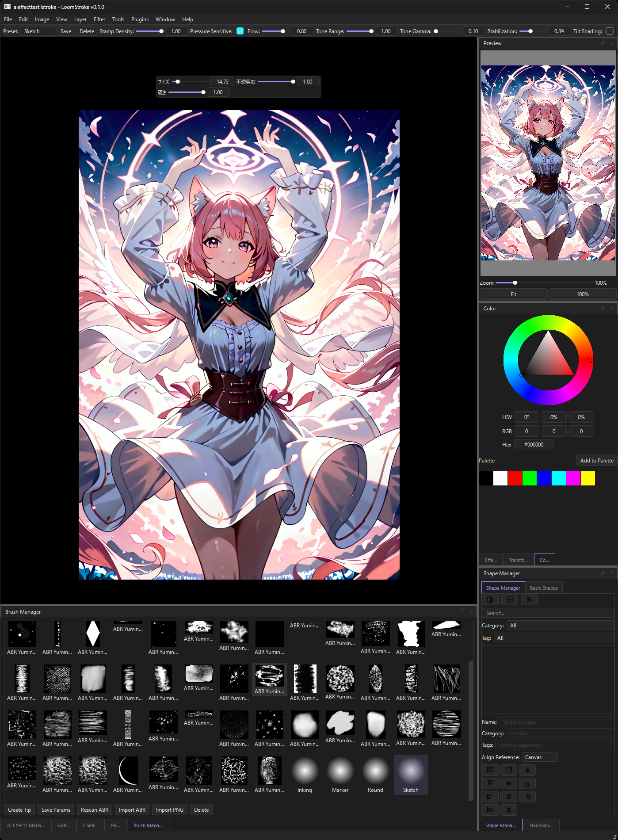Open the Align Reference Canvas dropdown
This screenshot has height=840, width=618.
[x=540, y=757]
